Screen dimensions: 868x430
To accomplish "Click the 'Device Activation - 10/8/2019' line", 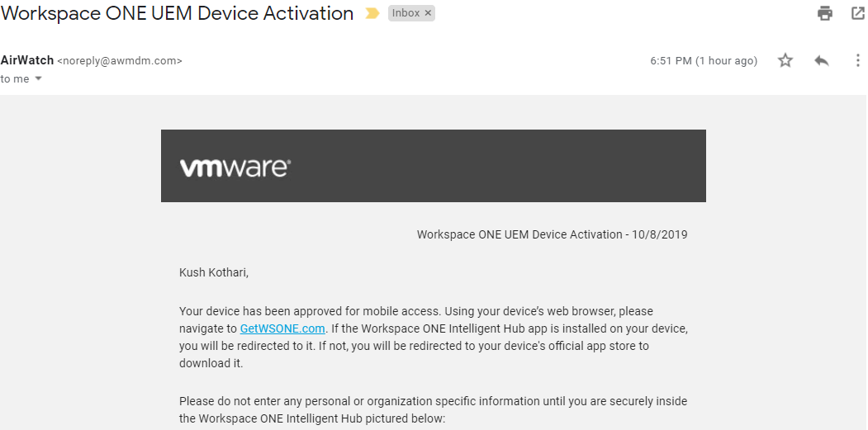I will (x=552, y=234).
